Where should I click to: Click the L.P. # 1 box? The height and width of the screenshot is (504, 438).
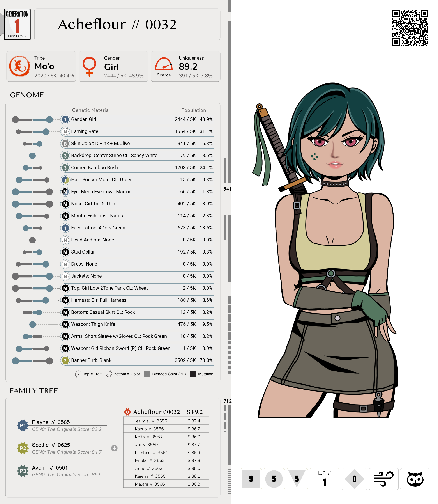point(324,479)
